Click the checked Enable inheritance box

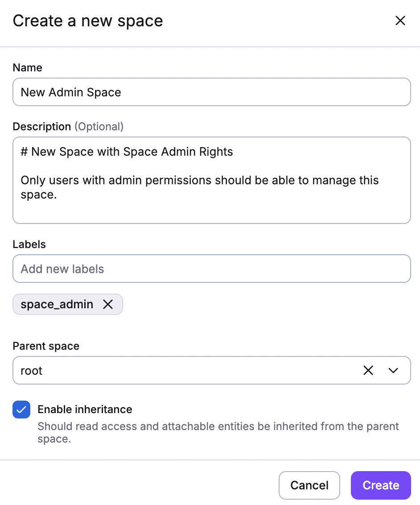21,410
